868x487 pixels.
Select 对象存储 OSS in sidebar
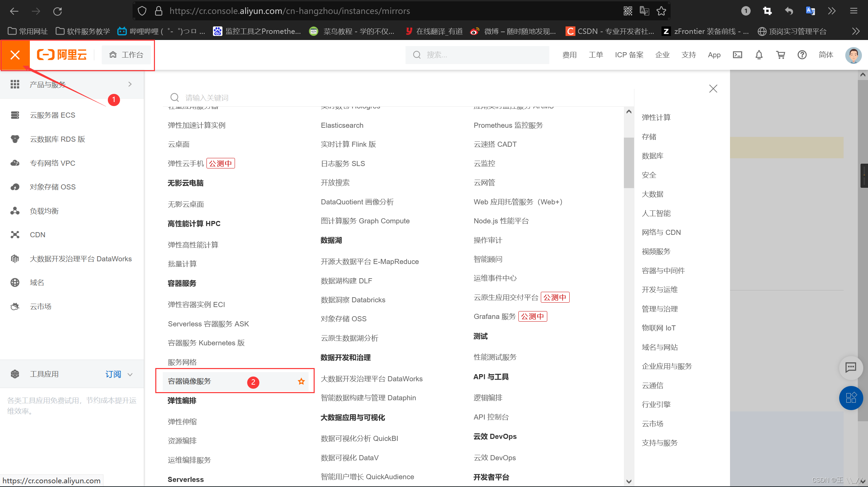coord(53,187)
